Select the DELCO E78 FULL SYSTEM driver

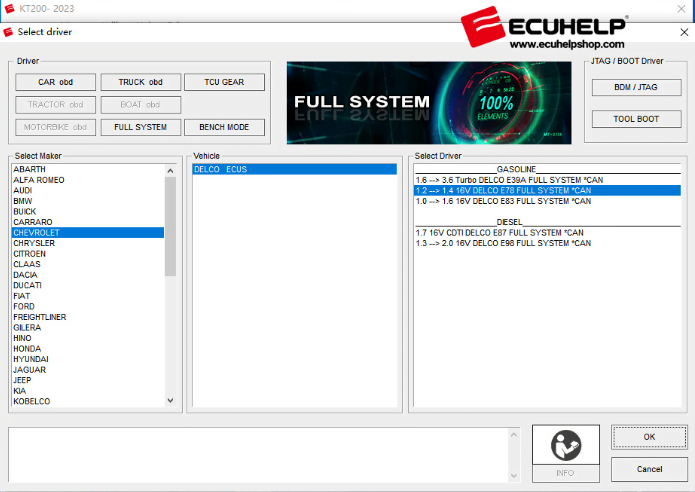(547, 191)
